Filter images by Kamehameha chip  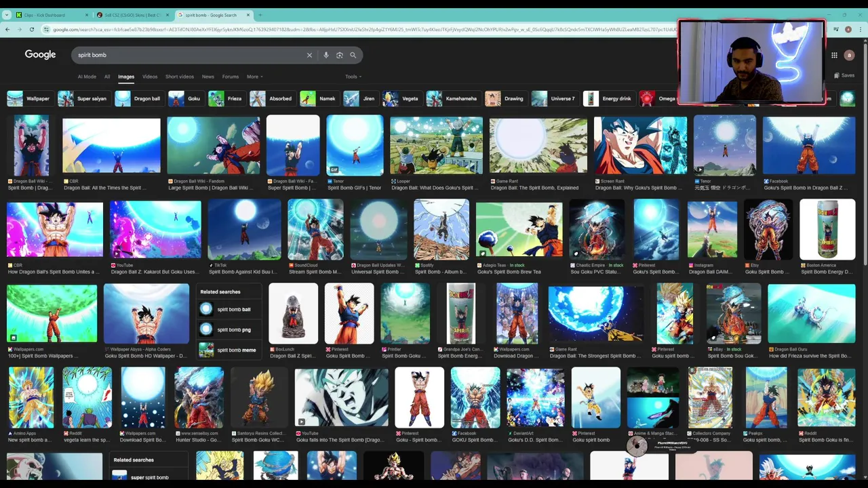(x=452, y=98)
